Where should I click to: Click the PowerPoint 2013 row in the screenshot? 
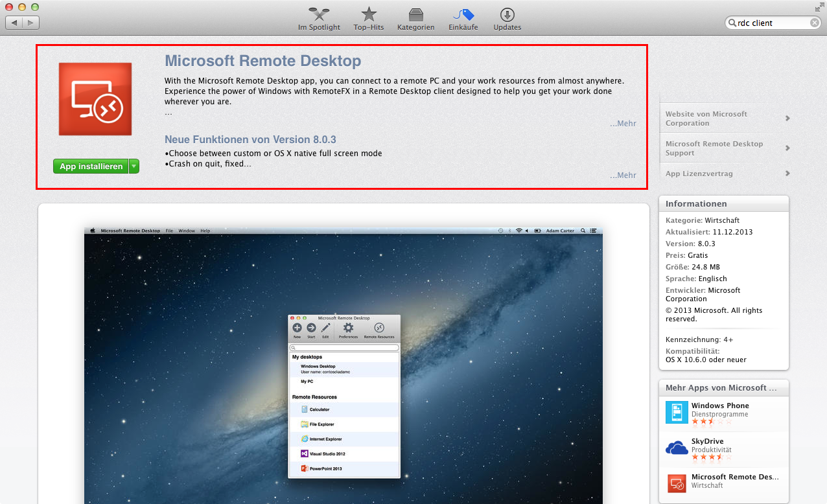344,468
